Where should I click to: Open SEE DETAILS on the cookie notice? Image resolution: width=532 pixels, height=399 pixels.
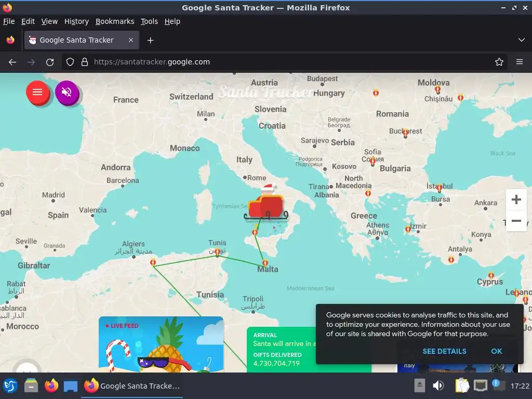[x=444, y=351]
